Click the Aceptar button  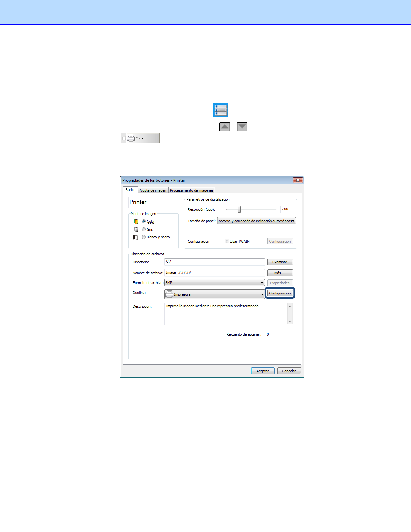pos(263,371)
